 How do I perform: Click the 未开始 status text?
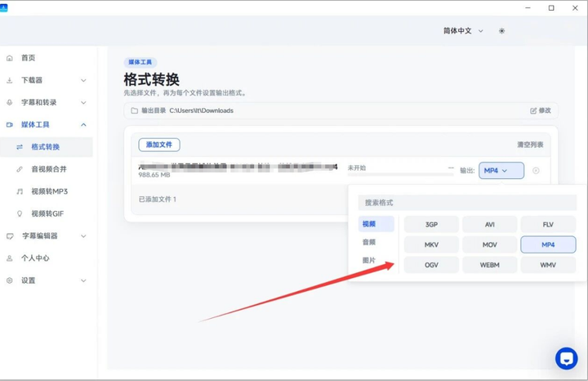(357, 168)
